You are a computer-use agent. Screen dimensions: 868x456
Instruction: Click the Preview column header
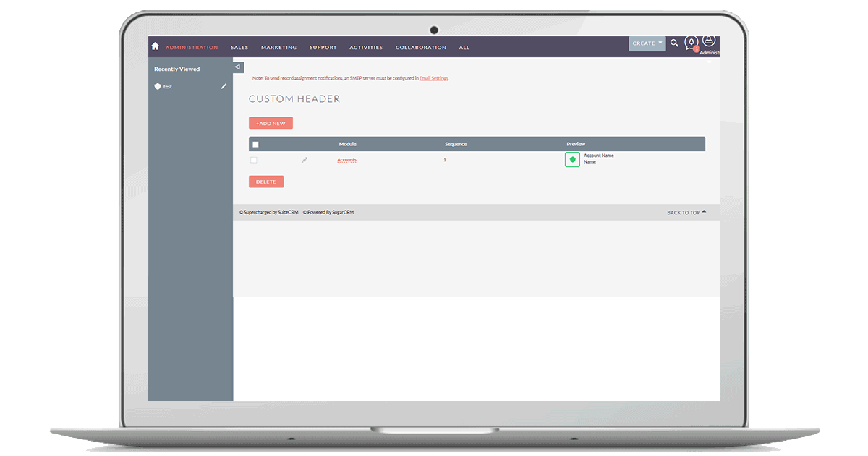coord(576,144)
